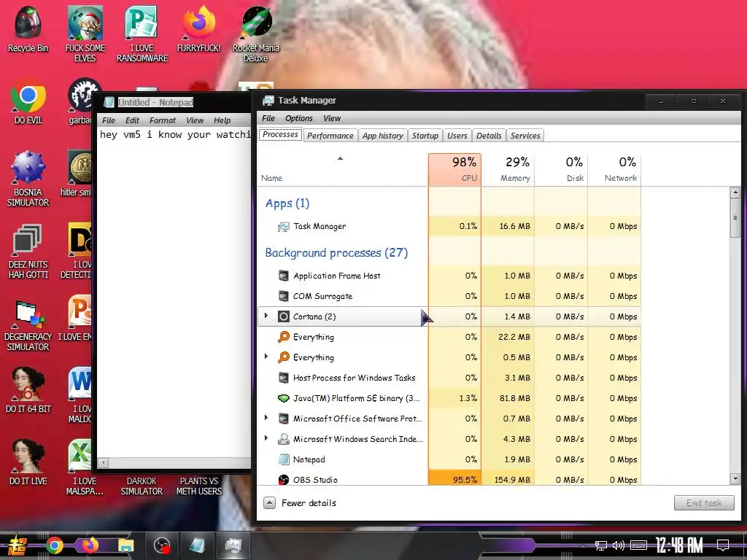
Task: Show hidden tray icons arrow
Action: [x=583, y=545]
